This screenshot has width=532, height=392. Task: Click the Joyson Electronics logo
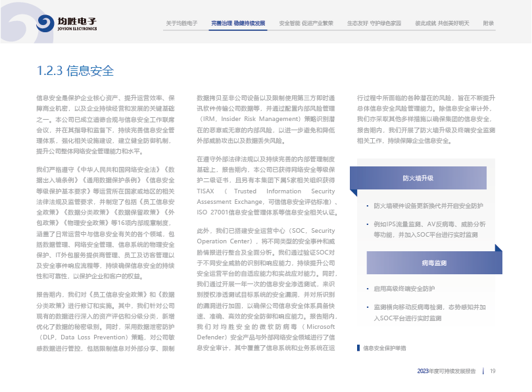pyautogui.click(x=66, y=24)
